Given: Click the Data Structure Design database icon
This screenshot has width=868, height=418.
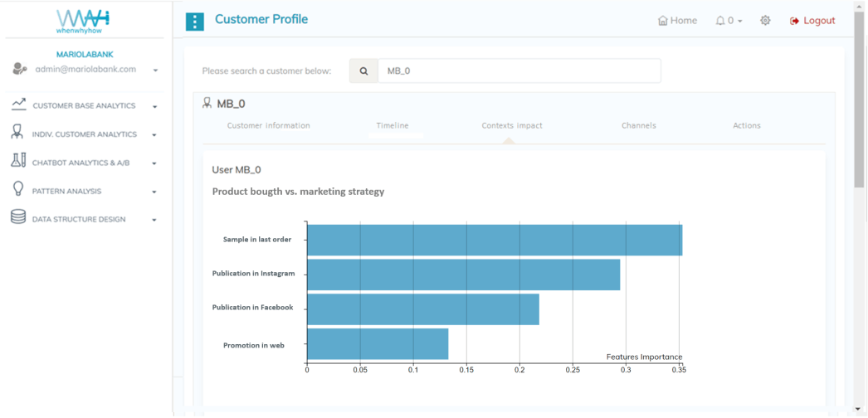Looking at the screenshot, I should point(18,218).
